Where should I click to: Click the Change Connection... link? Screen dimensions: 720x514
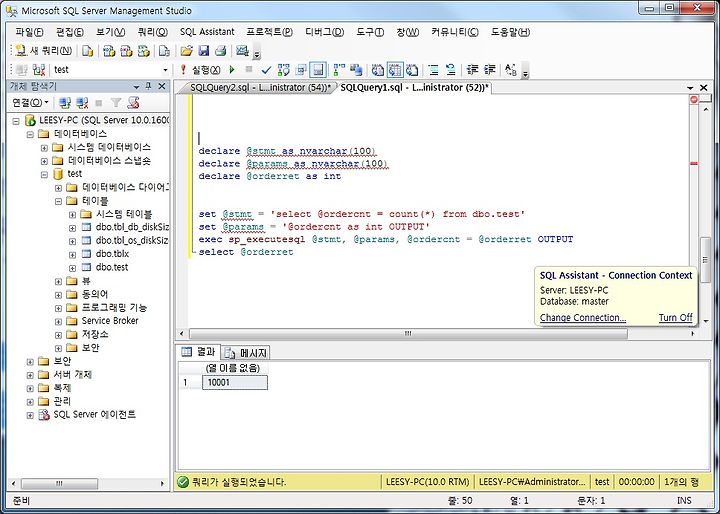pos(583,317)
